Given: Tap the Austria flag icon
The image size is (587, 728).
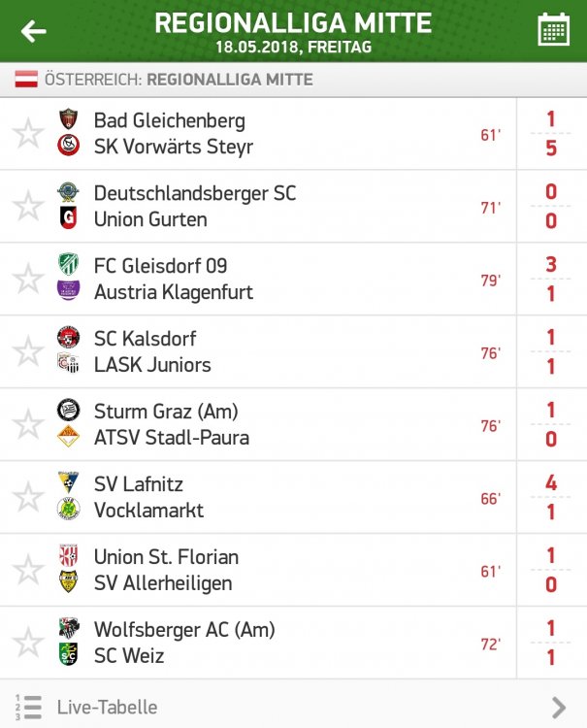Looking at the screenshot, I should pos(26,80).
